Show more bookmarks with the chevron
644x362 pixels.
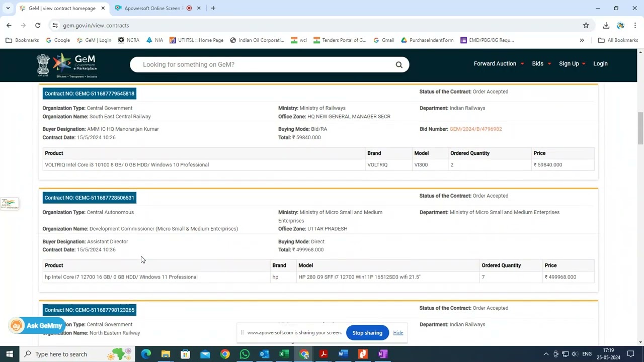click(x=582, y=40)
